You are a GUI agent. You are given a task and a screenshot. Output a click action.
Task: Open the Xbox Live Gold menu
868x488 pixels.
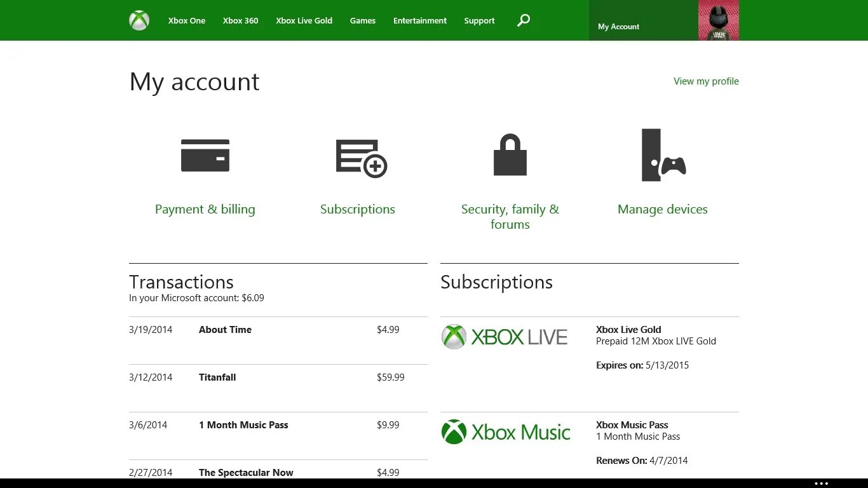tap(304, 20)
